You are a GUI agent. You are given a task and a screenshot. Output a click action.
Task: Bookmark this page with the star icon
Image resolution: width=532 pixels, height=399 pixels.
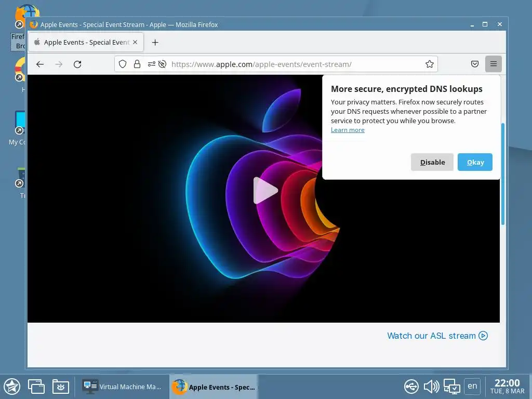[430, 64]
